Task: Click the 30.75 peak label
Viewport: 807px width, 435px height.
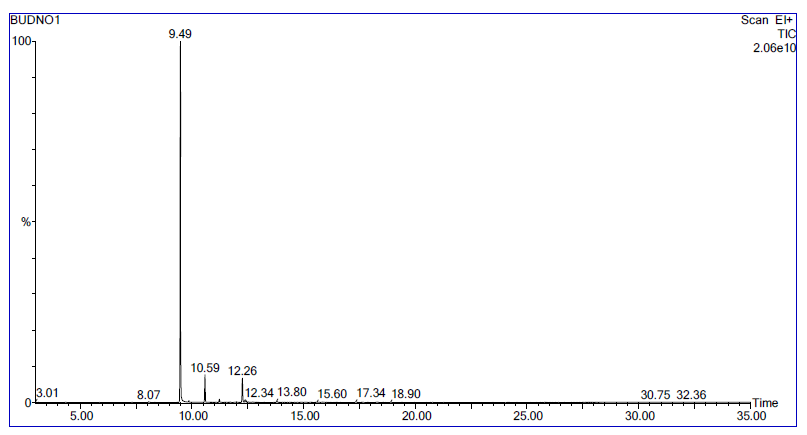Action: pyautogui.click(x=655, y=395)
